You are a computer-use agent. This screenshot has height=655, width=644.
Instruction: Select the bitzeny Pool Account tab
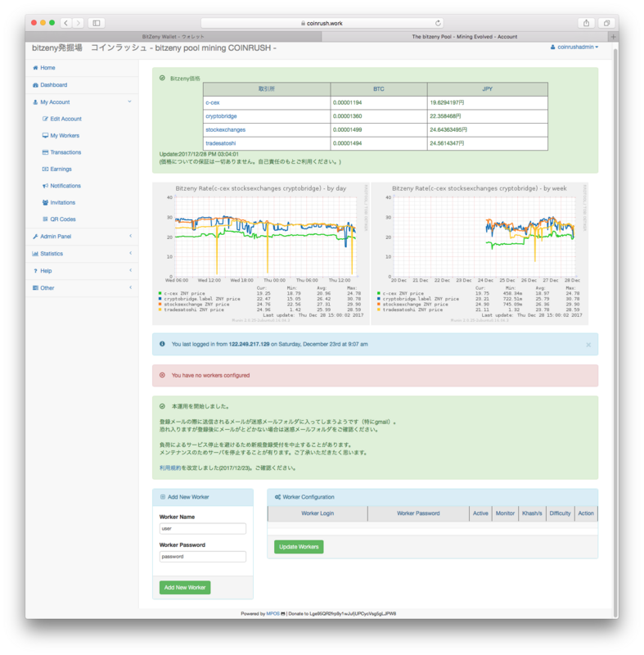tap(465, 37)
